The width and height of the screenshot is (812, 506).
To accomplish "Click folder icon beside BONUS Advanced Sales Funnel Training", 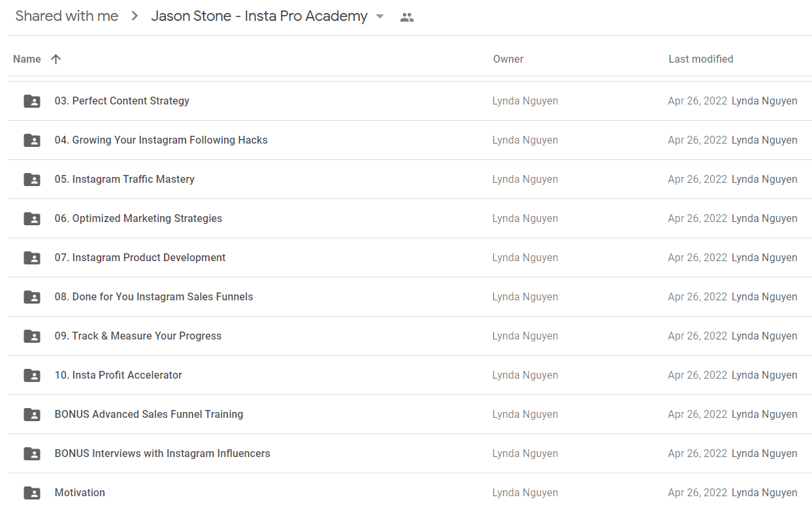I will coord(31,415).
